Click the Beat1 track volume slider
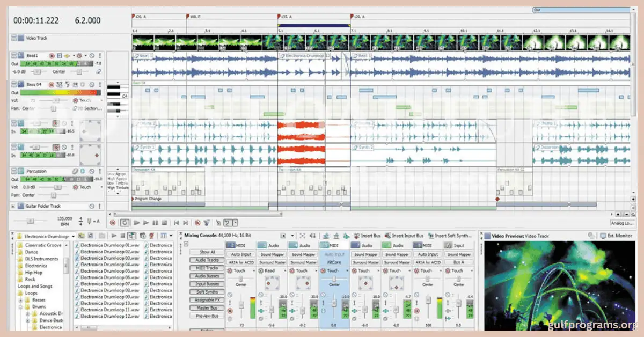644x337 pixels. [37, 71]
